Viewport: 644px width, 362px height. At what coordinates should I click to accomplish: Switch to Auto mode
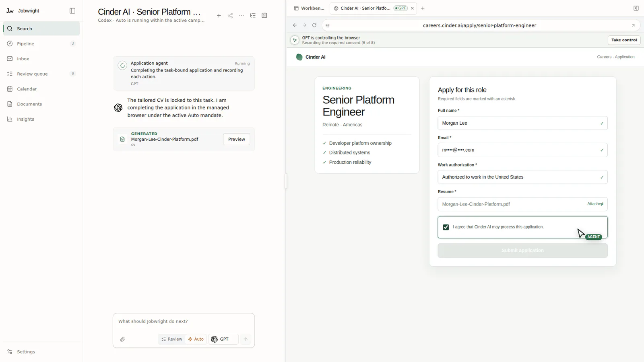coord(196,339)
